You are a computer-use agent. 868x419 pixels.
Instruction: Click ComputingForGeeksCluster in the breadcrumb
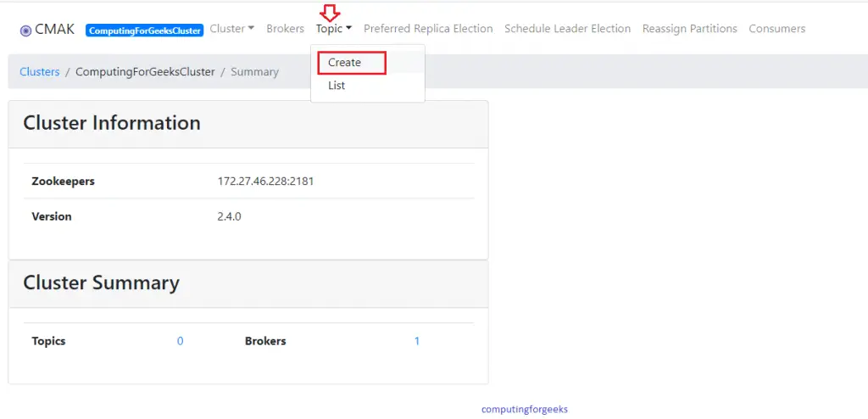tap(145, 71)
